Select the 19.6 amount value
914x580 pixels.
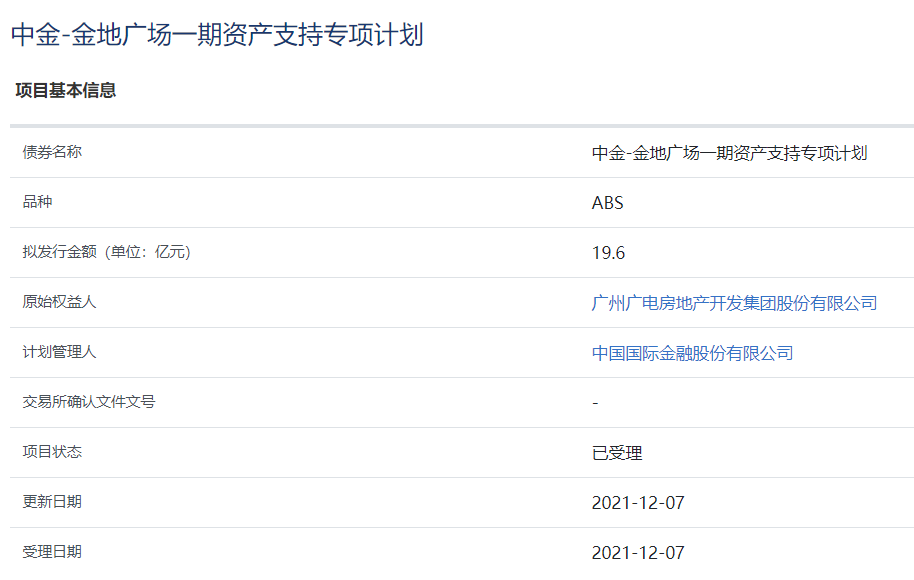click(608, 253)
